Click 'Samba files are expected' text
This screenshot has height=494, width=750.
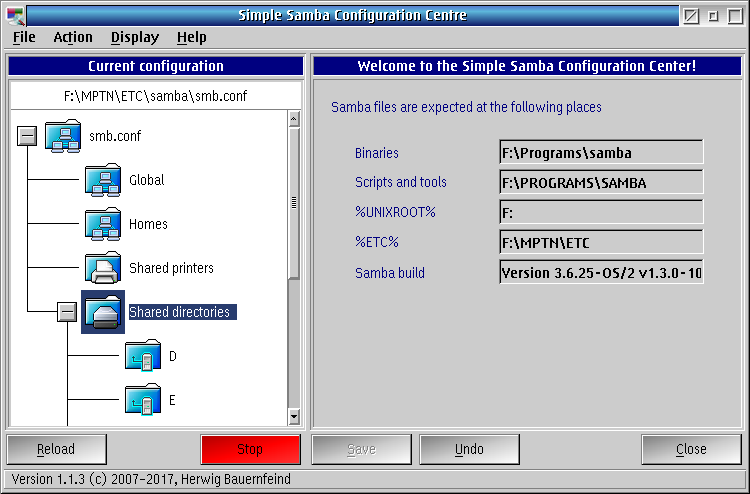click(x=466, y=107)
